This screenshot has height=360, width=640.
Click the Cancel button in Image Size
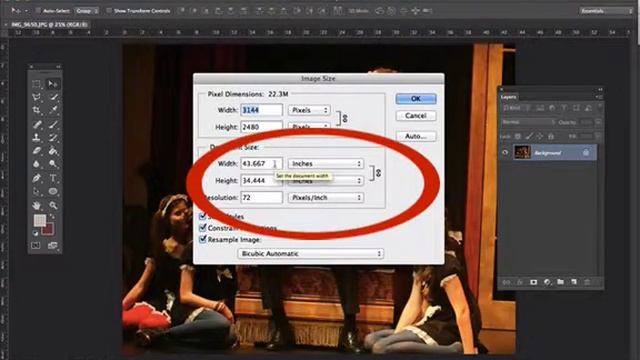click(416, 116)
